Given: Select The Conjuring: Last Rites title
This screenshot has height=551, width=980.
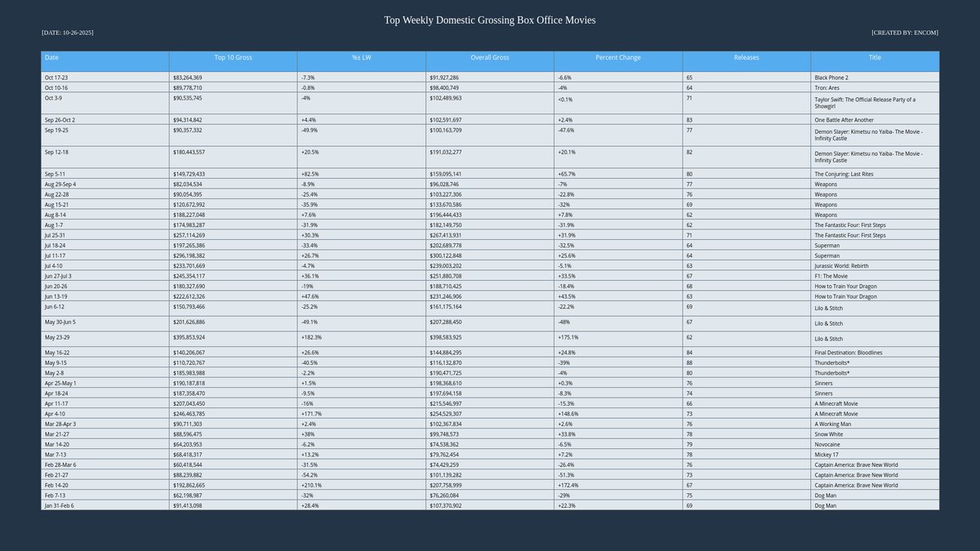Looking at the screenshot, I should [x=875, y=174].
